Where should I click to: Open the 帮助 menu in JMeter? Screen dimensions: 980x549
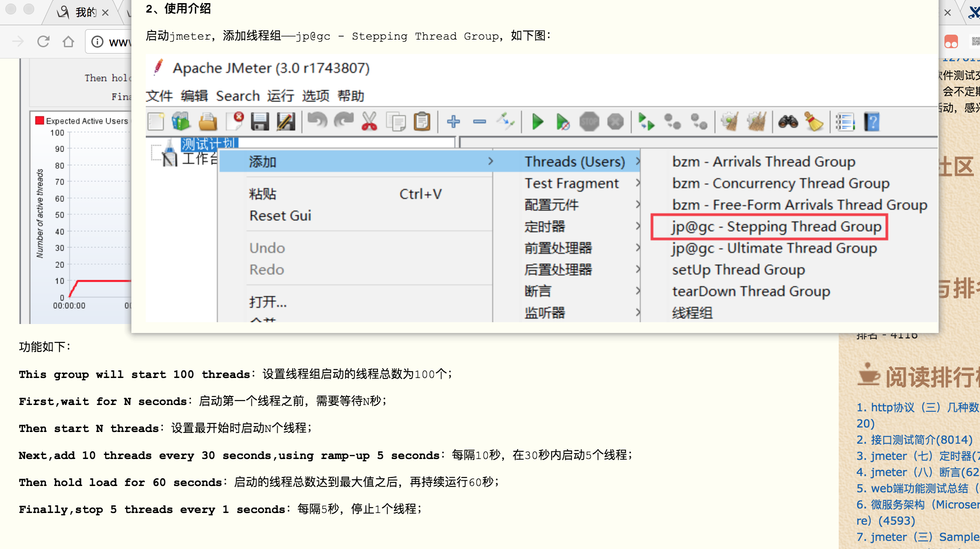click(x=351, y=96)
